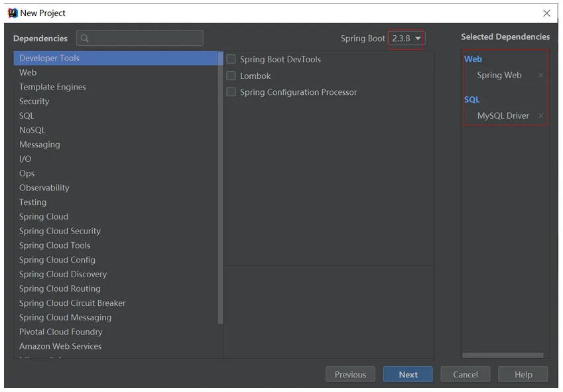Screen dimensions: 563x392
Task: Click the SQL header in Selected Dependencies
Action: [471, 99]
